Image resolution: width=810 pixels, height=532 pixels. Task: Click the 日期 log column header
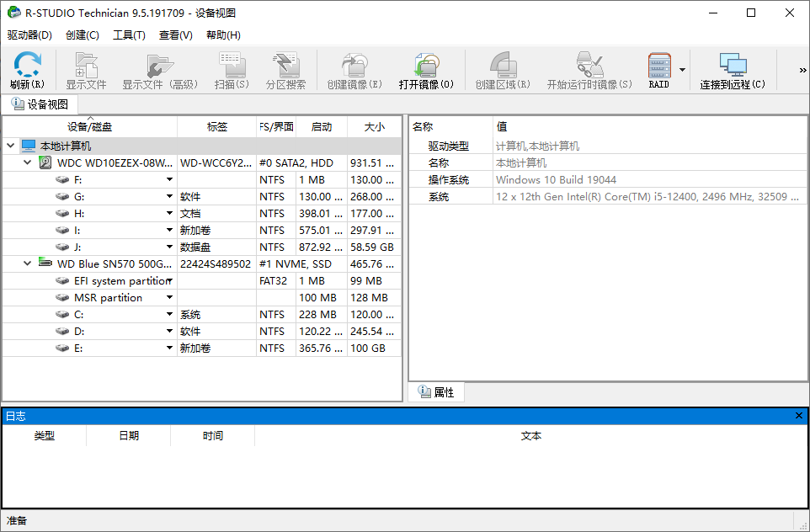pyautogui.click(x=129, y=436)
